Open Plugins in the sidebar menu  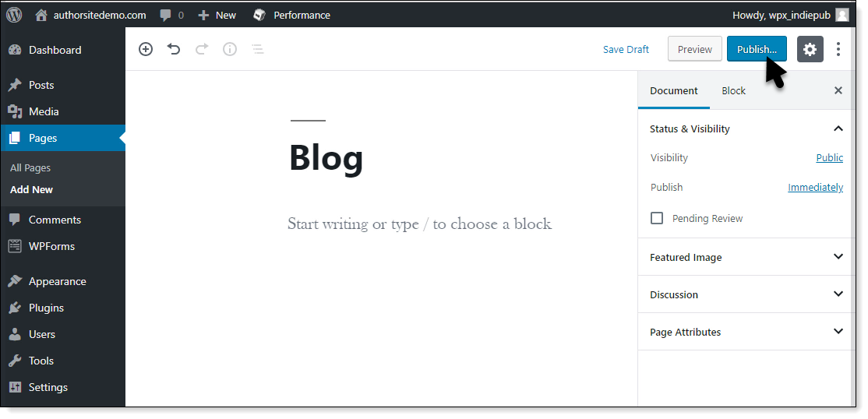click(46, 308)
